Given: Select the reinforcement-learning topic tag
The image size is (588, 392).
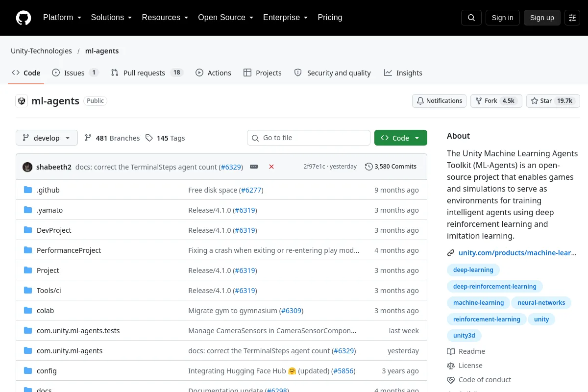Looking at the screenshot, I should [487, 319].
